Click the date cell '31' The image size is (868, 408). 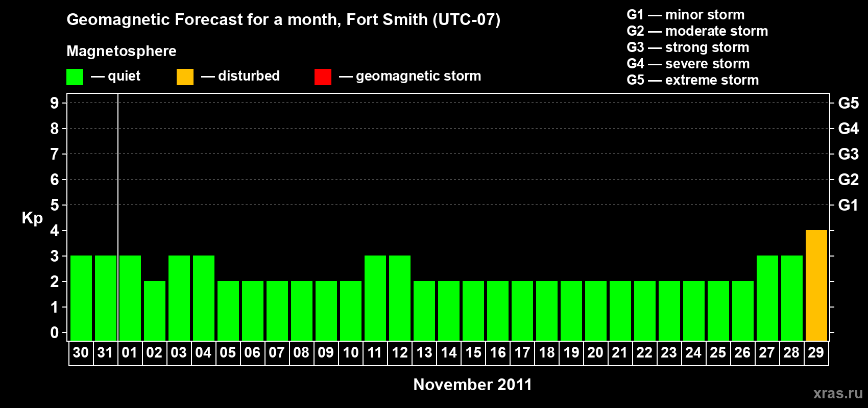click(x=105, y=353)
